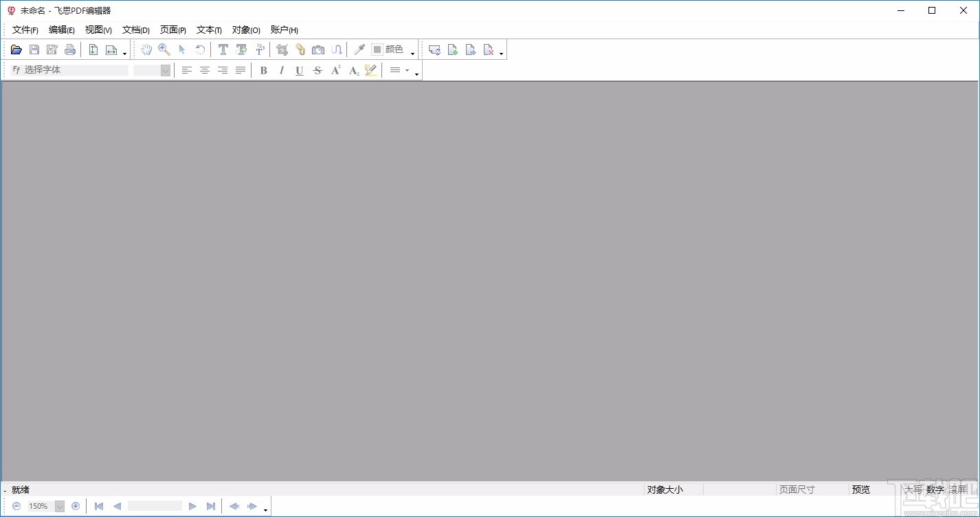Select the Crop tool

pyautogui.click(x=282, y=49)
